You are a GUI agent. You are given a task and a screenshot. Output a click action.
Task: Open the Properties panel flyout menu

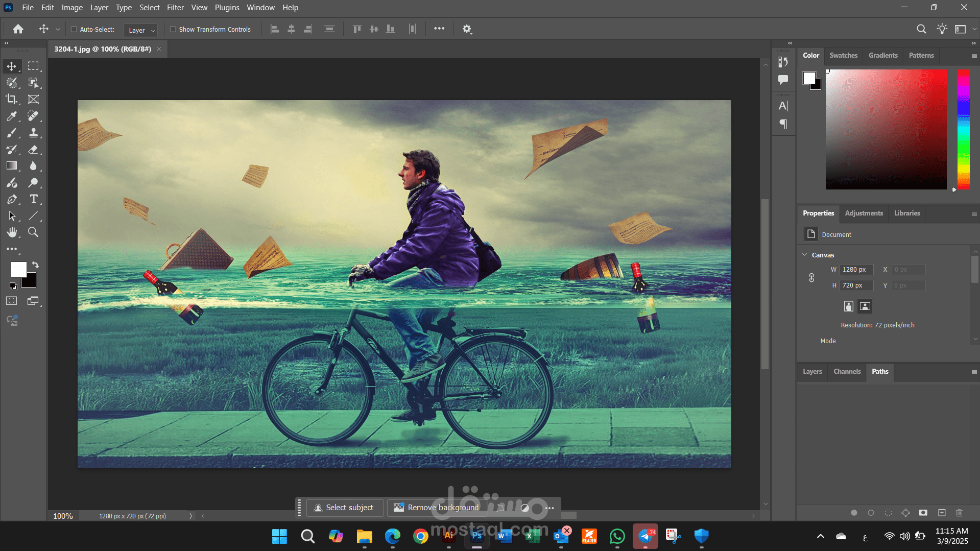(x=974, y=213)
